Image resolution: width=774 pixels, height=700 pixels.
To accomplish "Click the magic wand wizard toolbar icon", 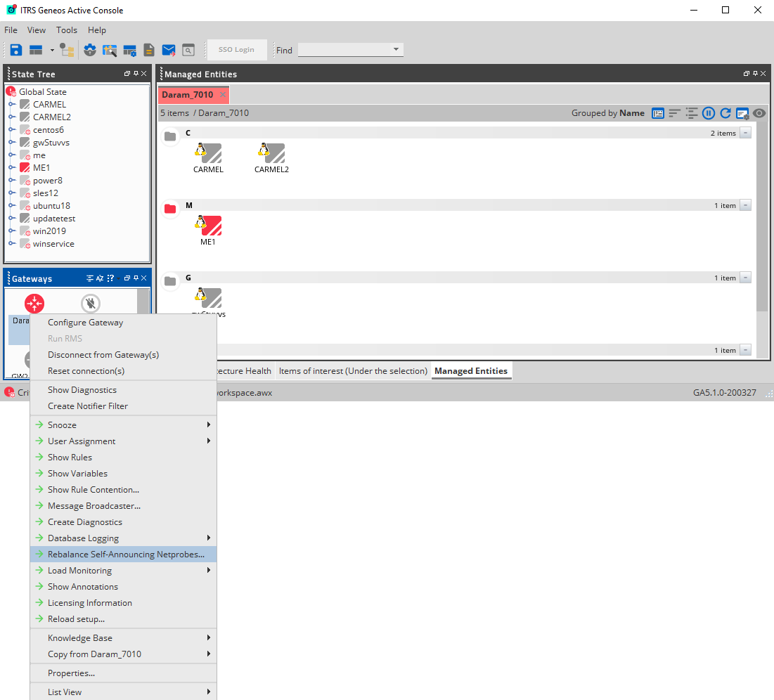I will (110, 50).
